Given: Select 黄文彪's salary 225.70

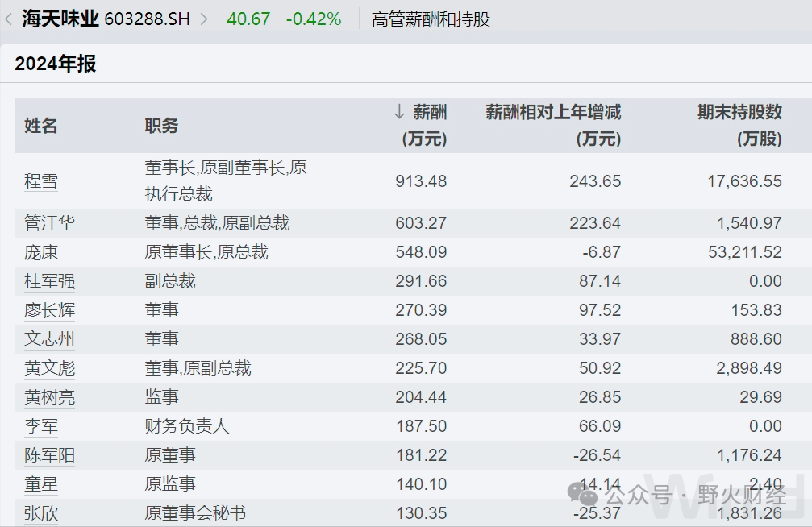Looking at the screenshot, I should tap(421, 368).
